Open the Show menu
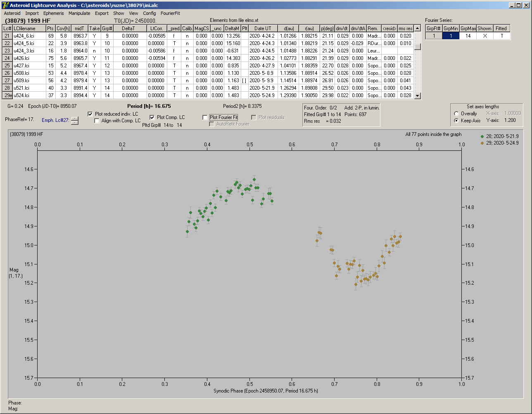This screenshot has height=414, width=532. point(119,13)
